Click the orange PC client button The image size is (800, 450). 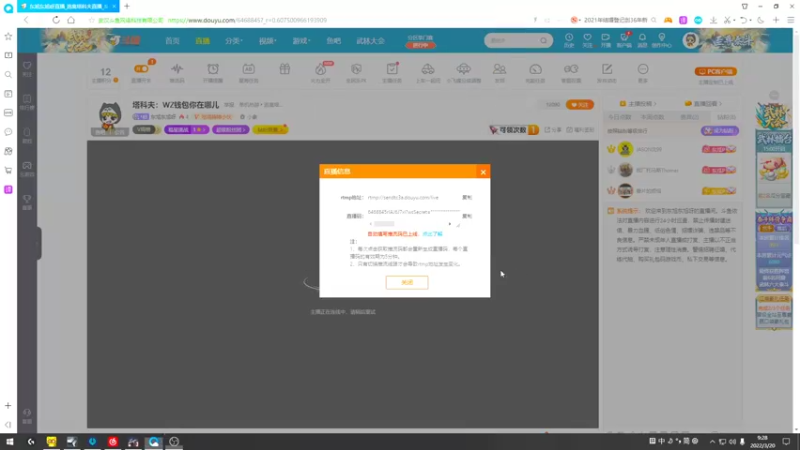coord(715,71)
